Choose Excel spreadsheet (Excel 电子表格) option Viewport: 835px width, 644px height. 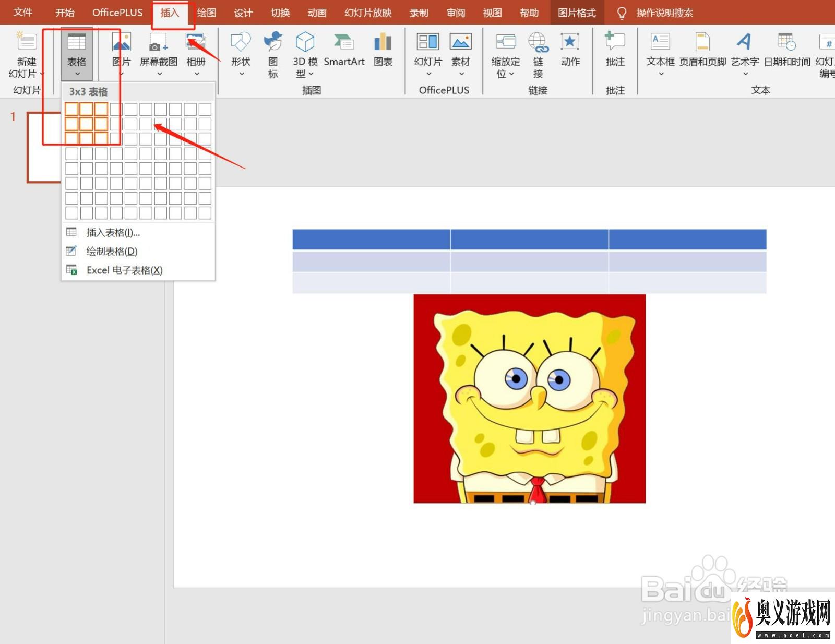pyautogui.click(x=138, y=270)
